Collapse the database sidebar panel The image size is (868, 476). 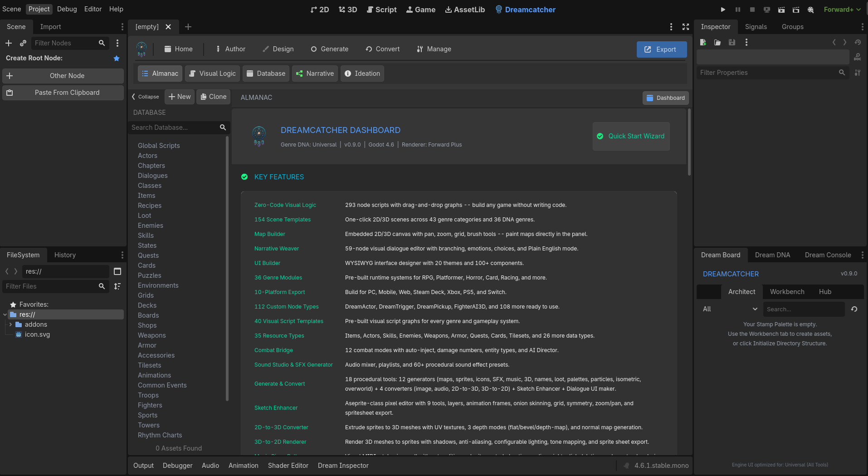[x=146, y=97]
